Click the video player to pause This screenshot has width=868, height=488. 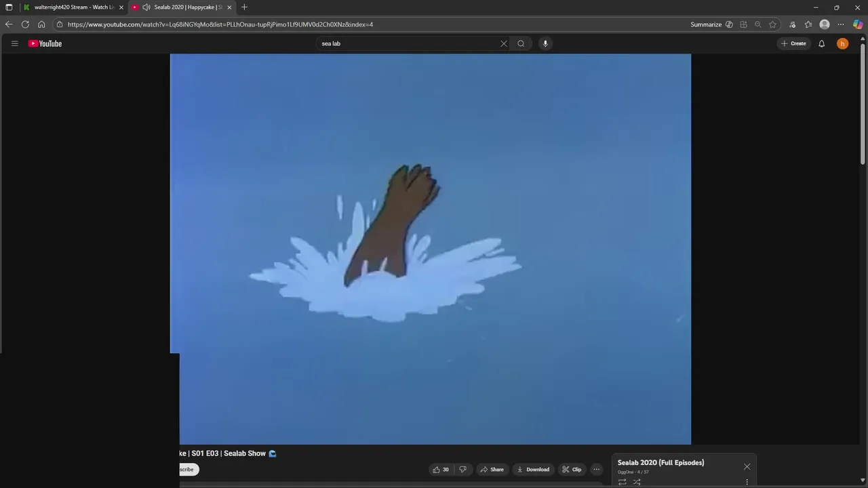[431, 249]
